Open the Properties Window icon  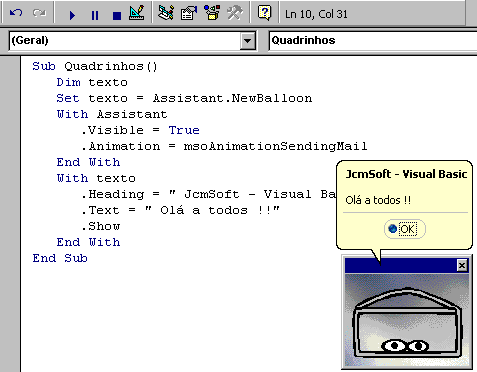pos(189,13)
